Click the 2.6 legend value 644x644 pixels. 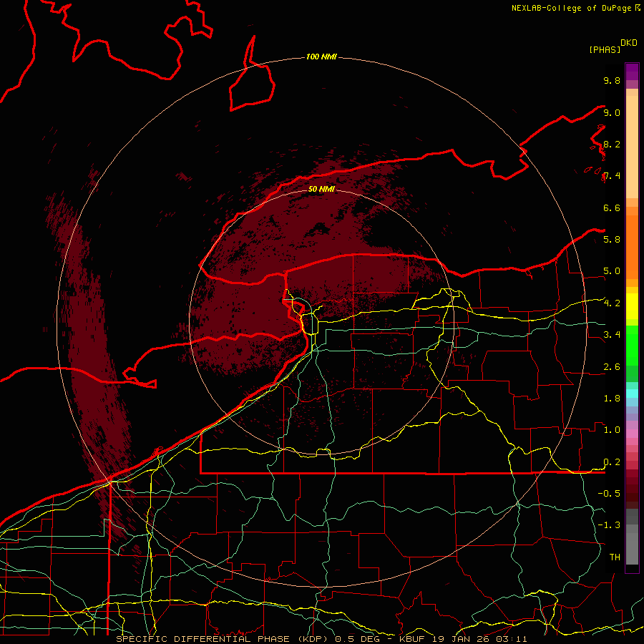(x=612, y=366)
